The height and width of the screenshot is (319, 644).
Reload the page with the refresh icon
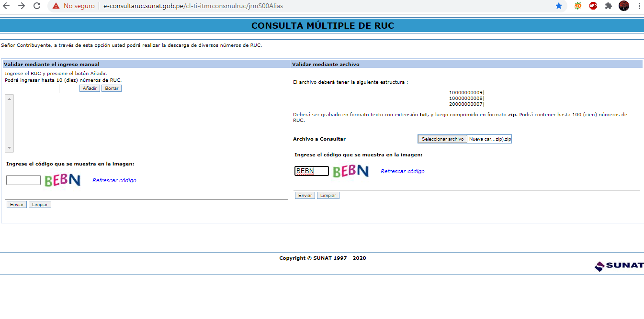click(37, 6)
